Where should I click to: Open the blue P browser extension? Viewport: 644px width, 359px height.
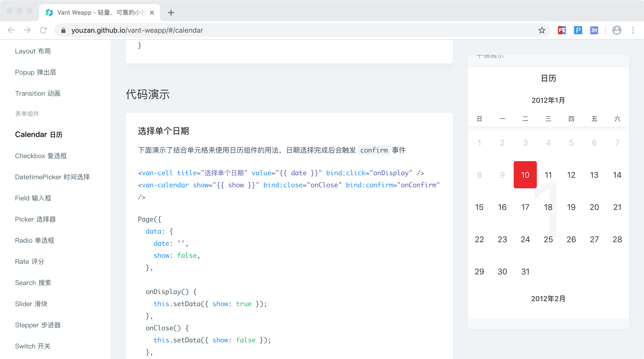tap(578, 30)
